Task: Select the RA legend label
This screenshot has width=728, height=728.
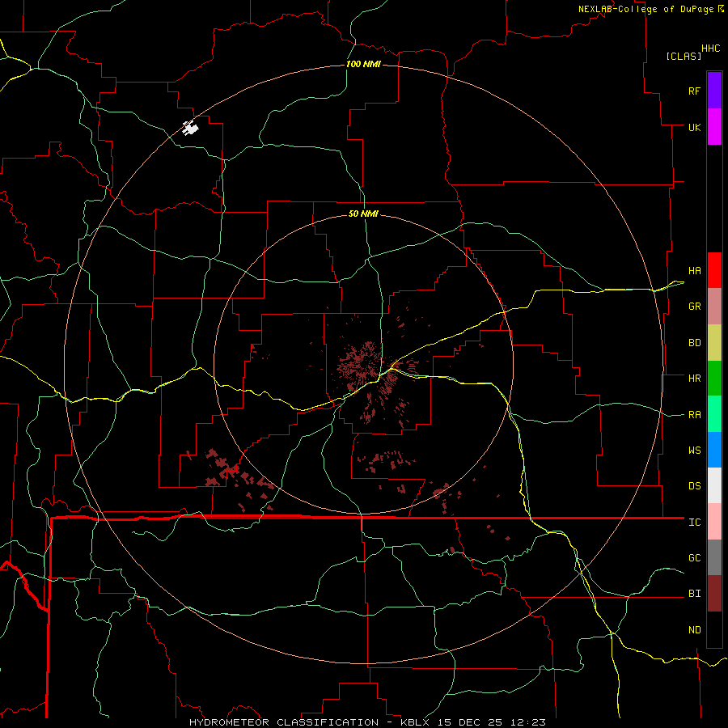Action: [x=694, y=415]
